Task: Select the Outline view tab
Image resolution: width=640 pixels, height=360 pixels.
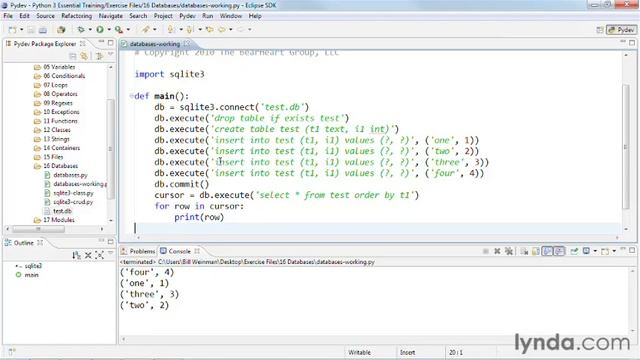Action: point(24,243)
